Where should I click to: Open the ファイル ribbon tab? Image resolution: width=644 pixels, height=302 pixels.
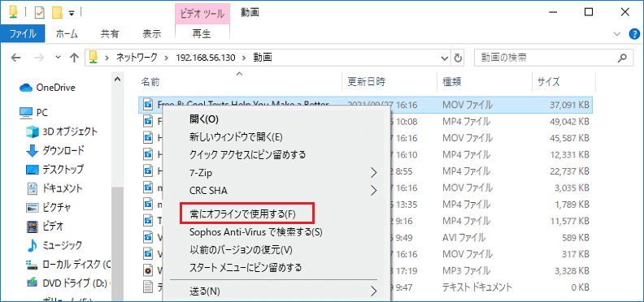[x=23, y=33]
